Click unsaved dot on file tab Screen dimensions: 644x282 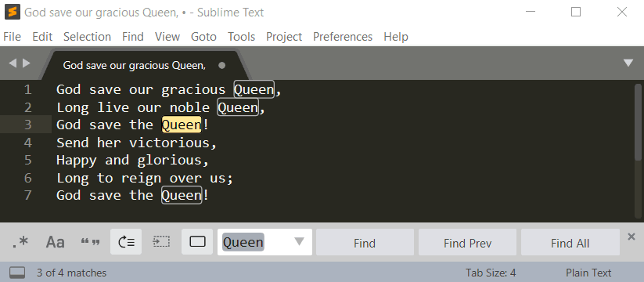click(221, 65)
